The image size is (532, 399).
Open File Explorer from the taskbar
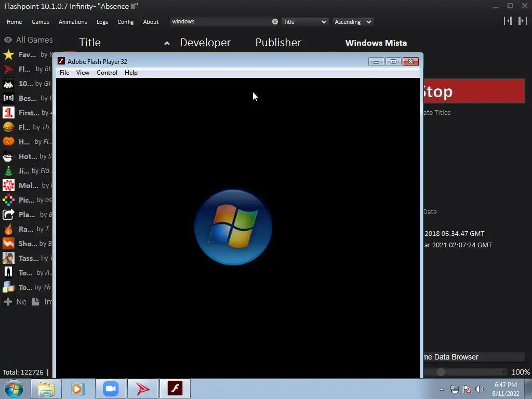point(46,389)
